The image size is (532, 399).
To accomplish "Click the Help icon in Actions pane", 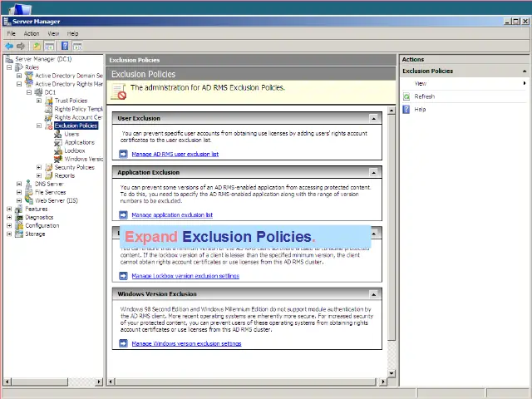I will pos(406,109).
